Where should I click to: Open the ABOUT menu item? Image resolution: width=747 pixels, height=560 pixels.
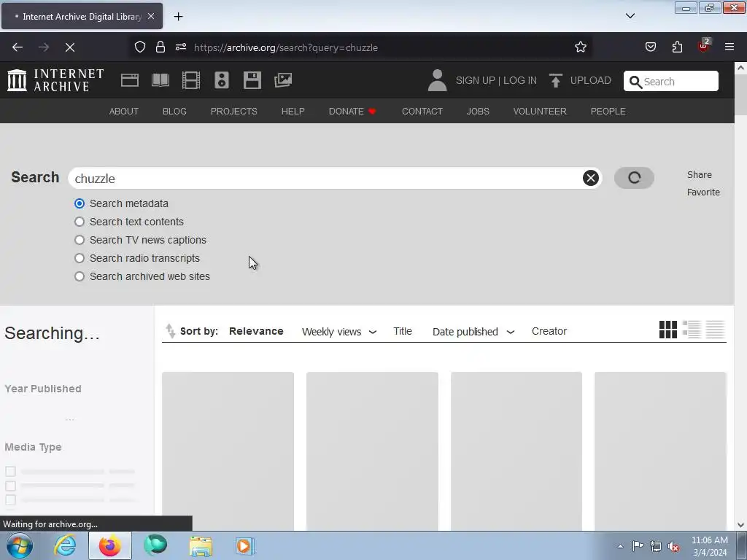124,111
